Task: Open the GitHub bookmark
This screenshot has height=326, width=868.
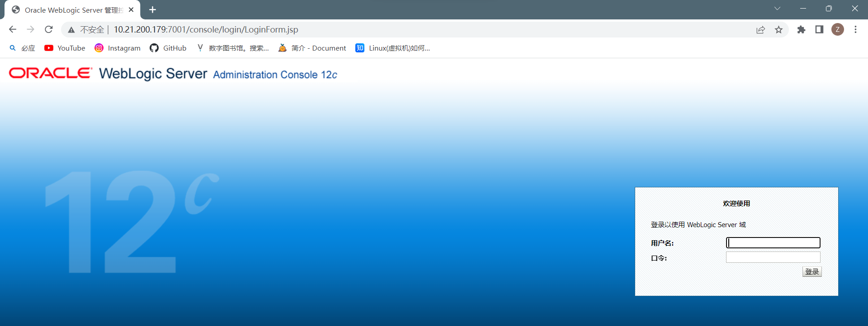Action: [168, 48]
